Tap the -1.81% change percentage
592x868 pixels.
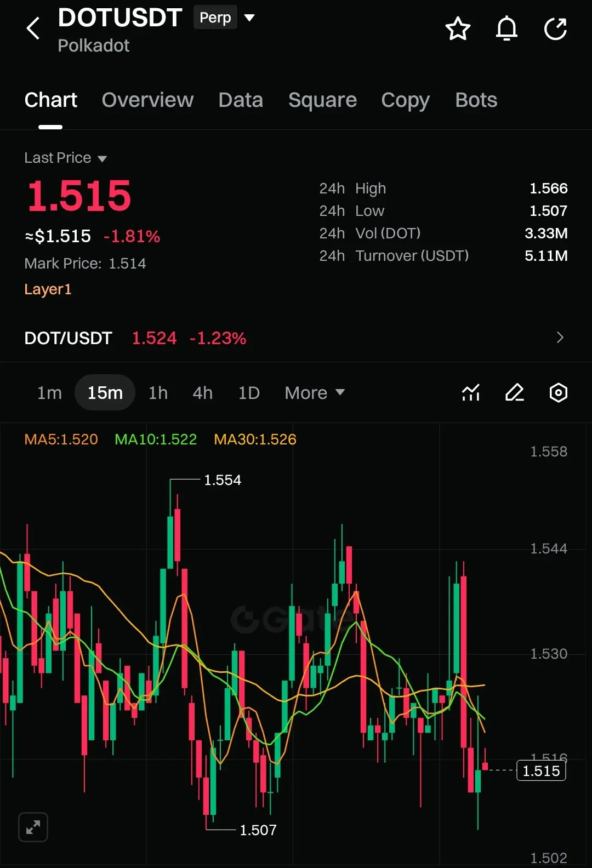[132, 236]
